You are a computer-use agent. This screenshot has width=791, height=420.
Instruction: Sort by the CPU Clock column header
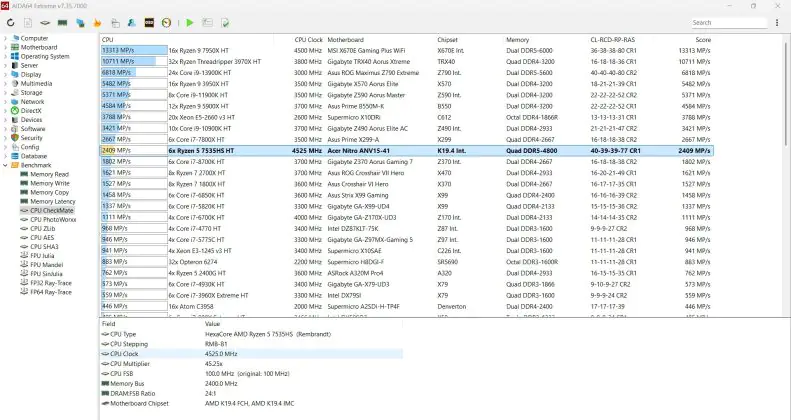308,40
